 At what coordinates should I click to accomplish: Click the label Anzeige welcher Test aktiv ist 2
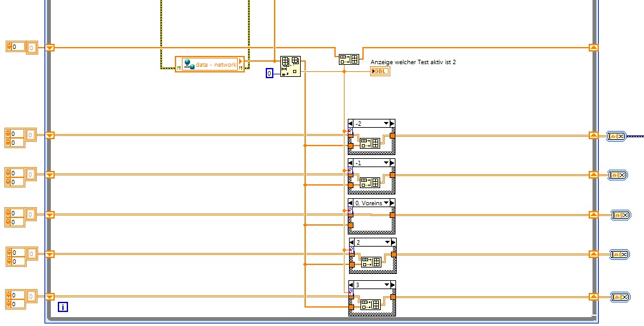[413, 62]
